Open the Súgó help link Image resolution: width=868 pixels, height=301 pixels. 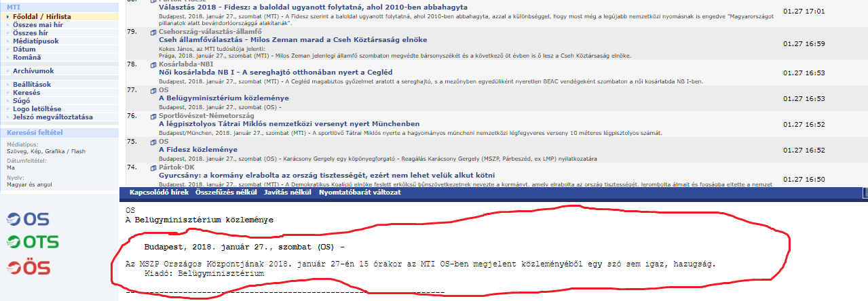click(x=22, y=100)
